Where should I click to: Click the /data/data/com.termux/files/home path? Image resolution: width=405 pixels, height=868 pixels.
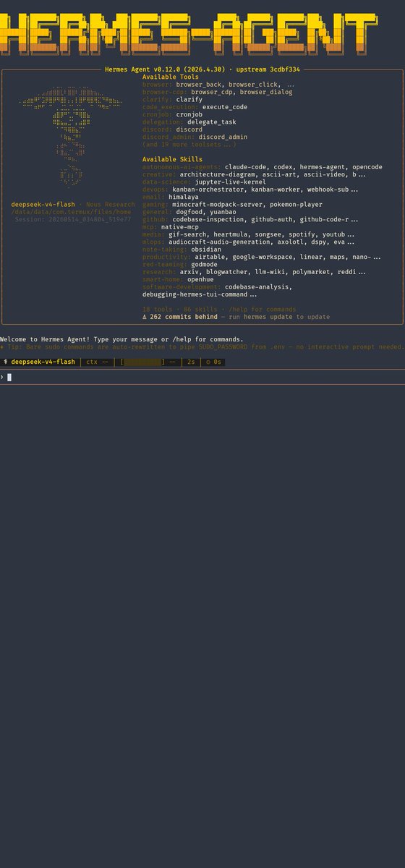tap(71, 212)
